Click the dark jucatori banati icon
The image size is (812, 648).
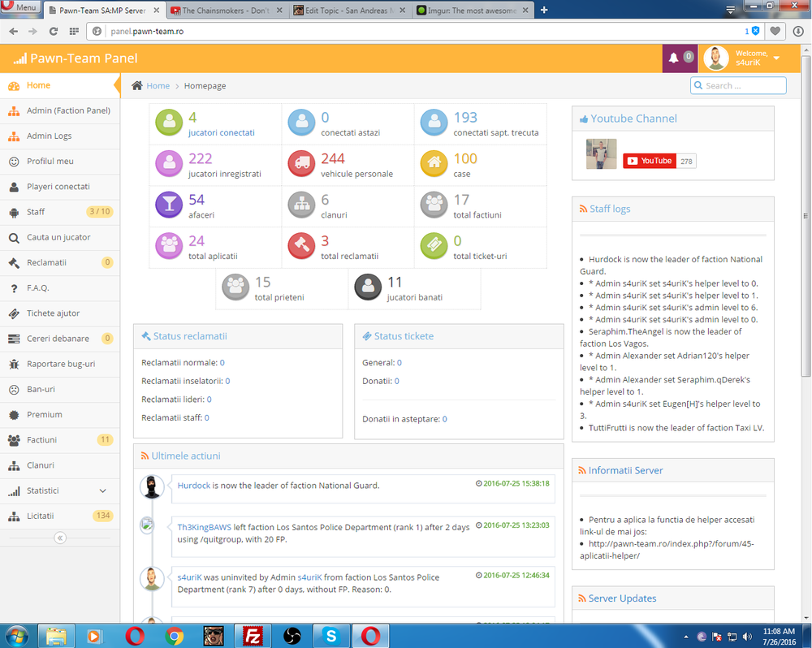click(368, 287)
